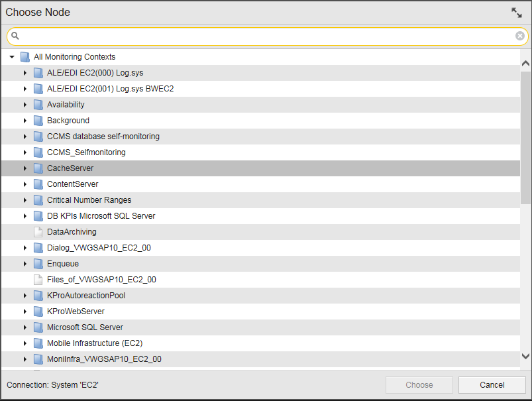The width and height of the screenshot is (532, 401).
Task: Click the Enqueue folder icon
Action: pyautogui.click(x=38, y=264)
